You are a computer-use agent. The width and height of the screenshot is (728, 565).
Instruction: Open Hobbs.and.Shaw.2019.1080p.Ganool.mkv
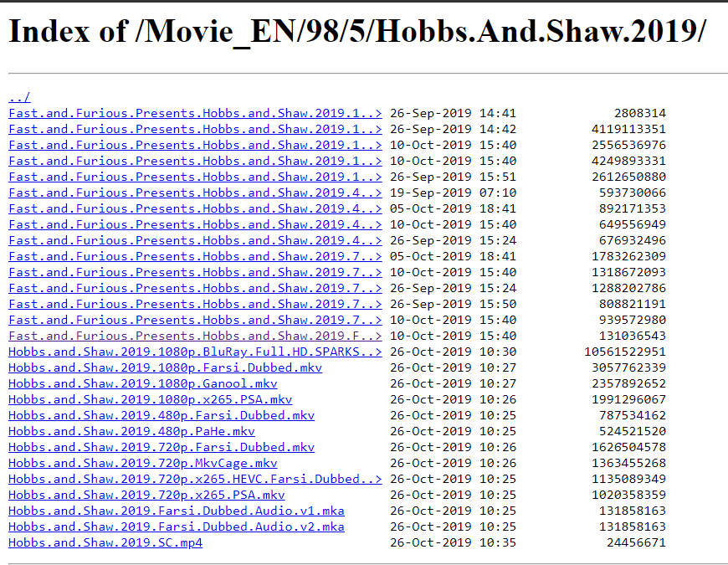pos(143,383)
